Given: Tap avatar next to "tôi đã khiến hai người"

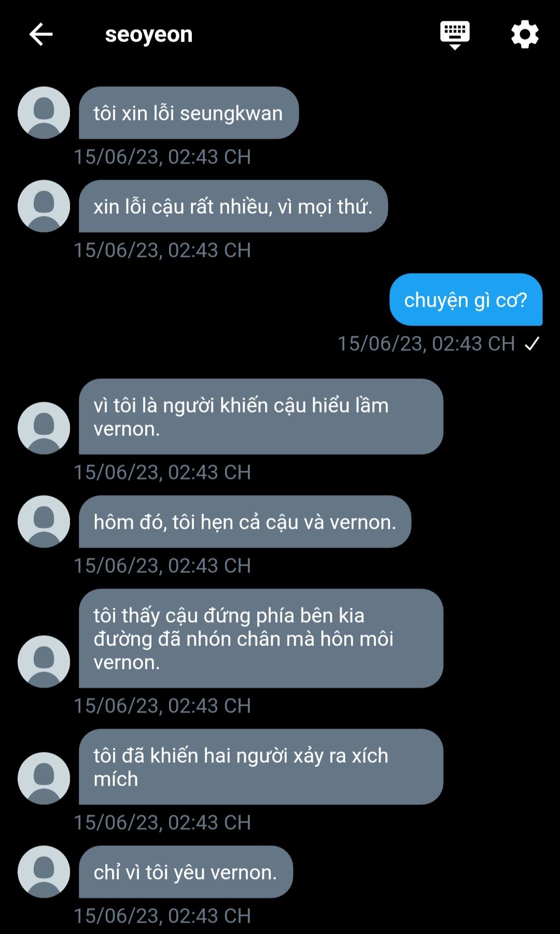Looking at the screenshot, I should 44,778.
